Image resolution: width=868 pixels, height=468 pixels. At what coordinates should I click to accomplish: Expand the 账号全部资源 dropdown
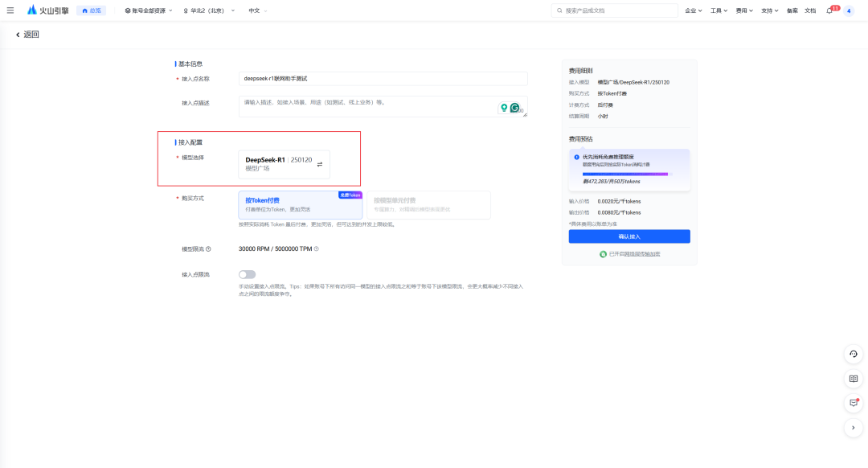pyautogui.click(x=149, y=10)
